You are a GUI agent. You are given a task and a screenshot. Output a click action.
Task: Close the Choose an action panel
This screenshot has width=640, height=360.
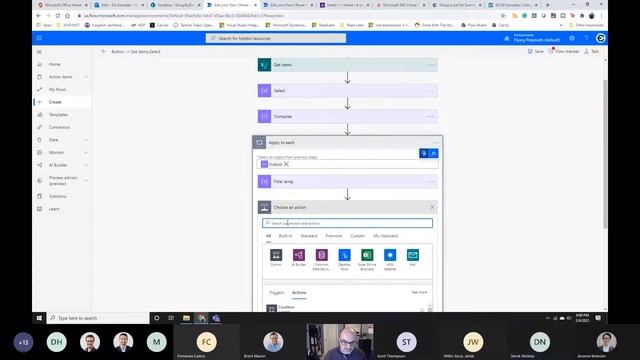432,207
